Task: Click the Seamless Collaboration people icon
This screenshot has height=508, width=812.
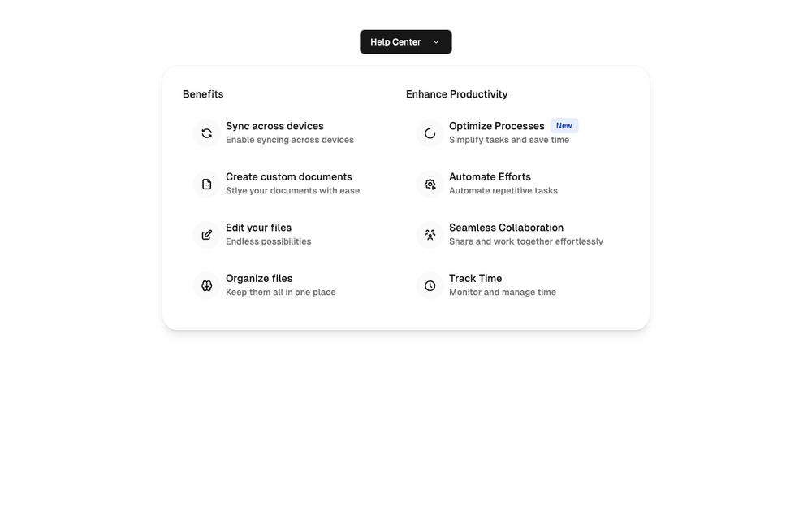Action: pos(430,235)
